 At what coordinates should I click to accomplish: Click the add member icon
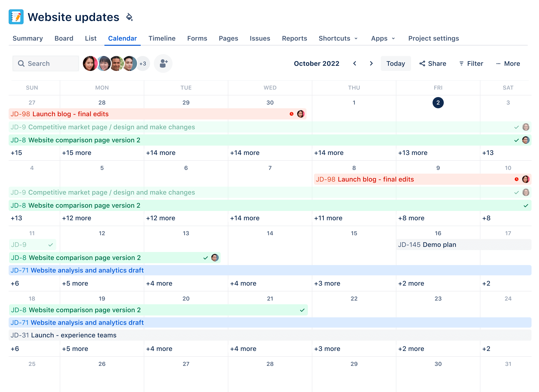[x=163, y=63]
